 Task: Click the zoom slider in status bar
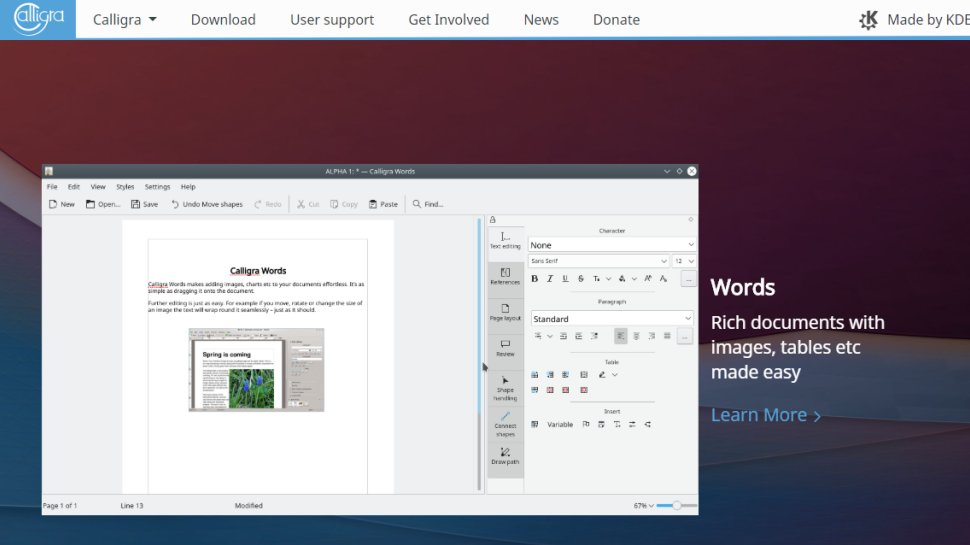click(x=677, y=505)
